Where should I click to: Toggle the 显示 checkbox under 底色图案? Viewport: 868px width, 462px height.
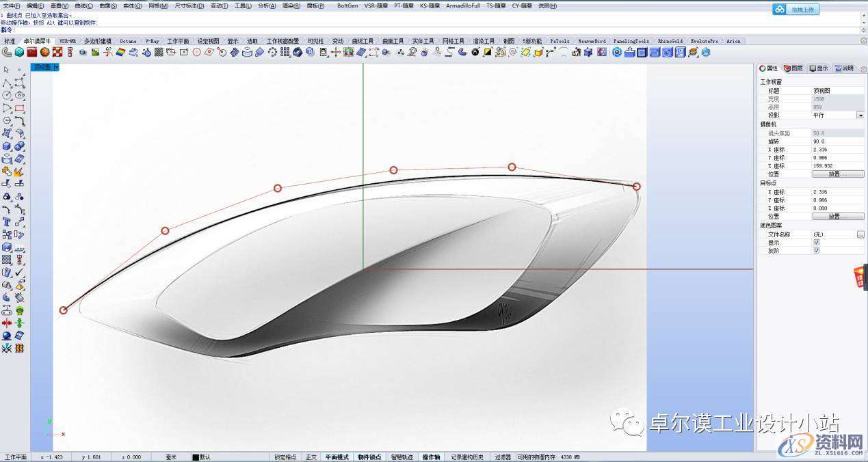816,243
